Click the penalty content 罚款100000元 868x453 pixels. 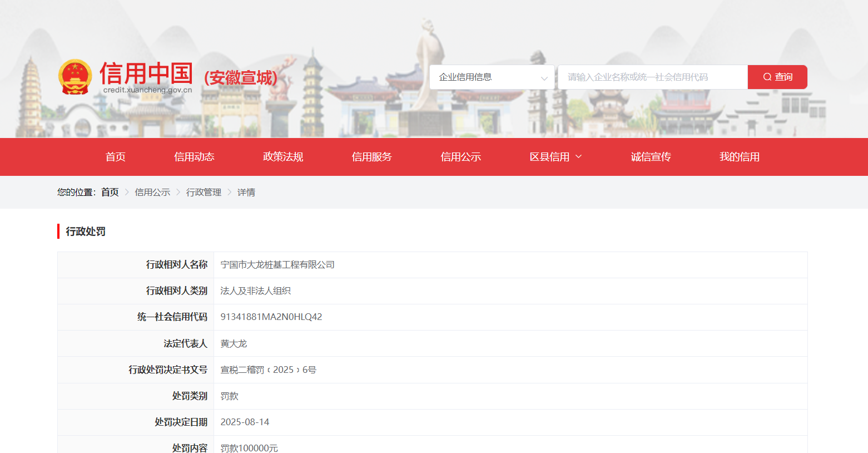point(249,448)
